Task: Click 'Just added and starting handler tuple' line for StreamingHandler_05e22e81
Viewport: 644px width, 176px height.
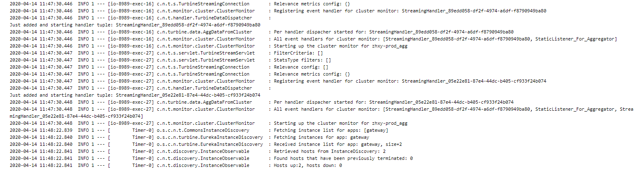Action: (x=135, y=95)
